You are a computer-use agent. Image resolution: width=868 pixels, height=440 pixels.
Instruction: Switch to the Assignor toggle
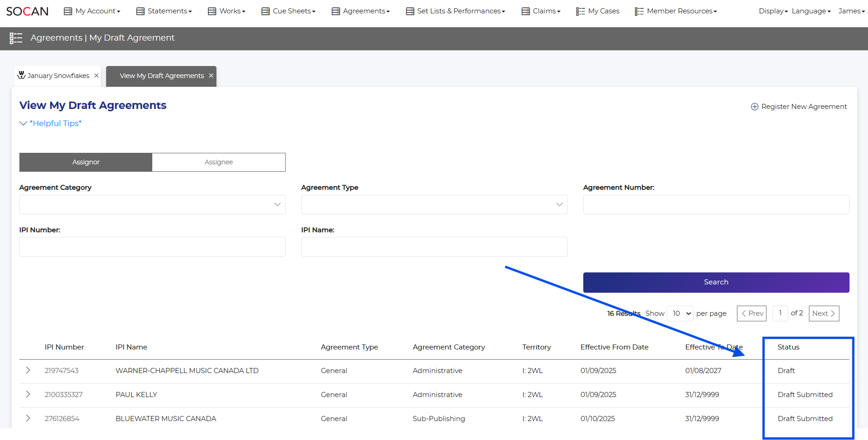[86, 162]
